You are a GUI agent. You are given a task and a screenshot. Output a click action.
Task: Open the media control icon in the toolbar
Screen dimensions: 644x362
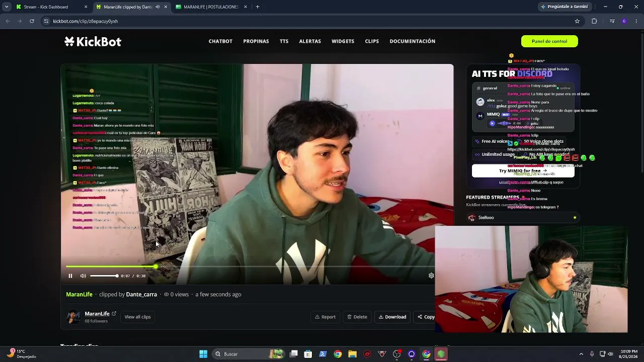tap(612, 21)
